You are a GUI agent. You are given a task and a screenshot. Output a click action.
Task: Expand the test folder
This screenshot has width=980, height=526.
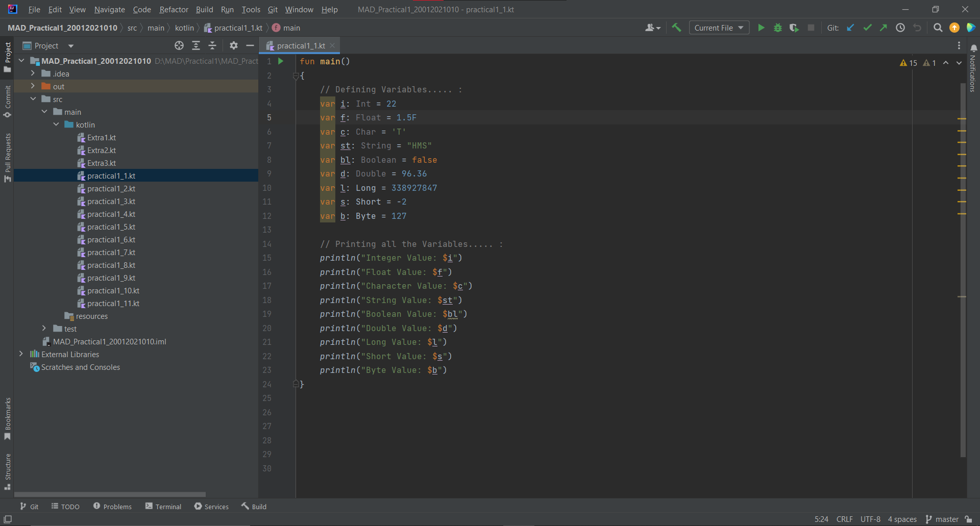[x=44, y=329]
